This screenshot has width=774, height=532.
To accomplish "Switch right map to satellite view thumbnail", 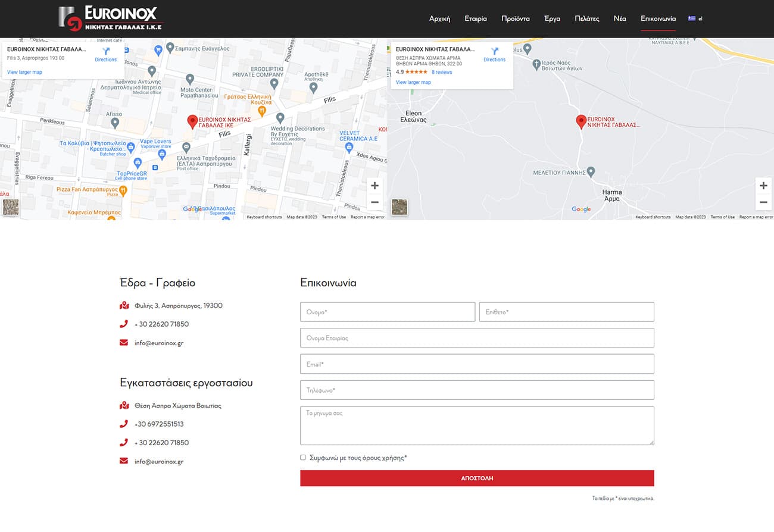I will pyautogui.click(x=400, y=207).
